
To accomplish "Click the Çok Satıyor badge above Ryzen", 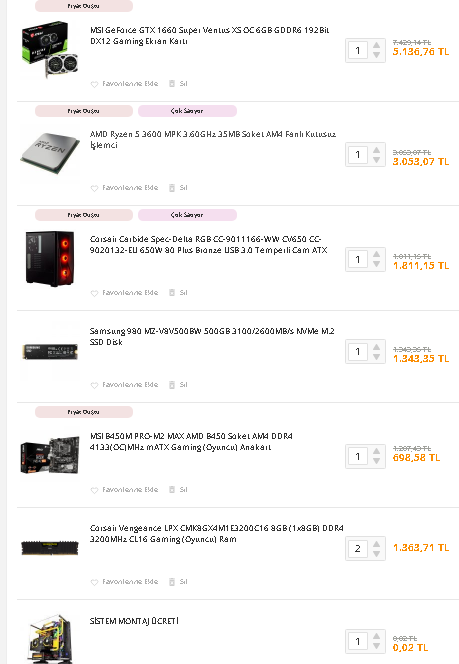I will [x=187, y=111].
